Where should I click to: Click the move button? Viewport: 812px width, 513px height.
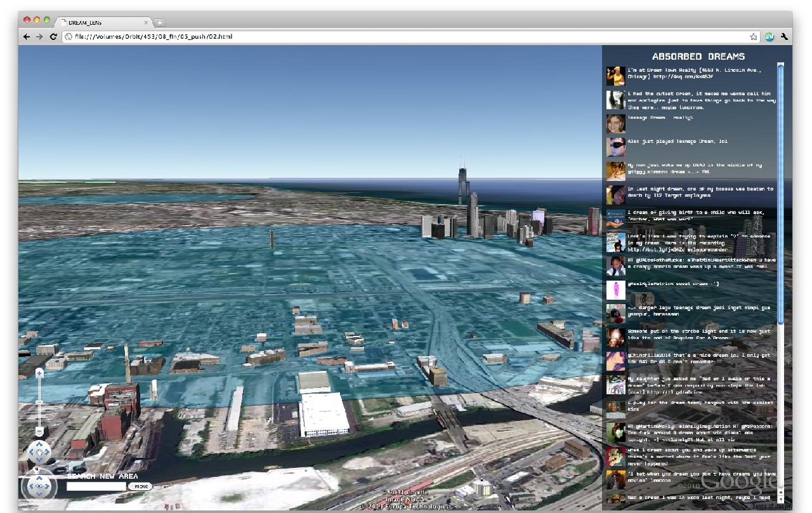140,486
